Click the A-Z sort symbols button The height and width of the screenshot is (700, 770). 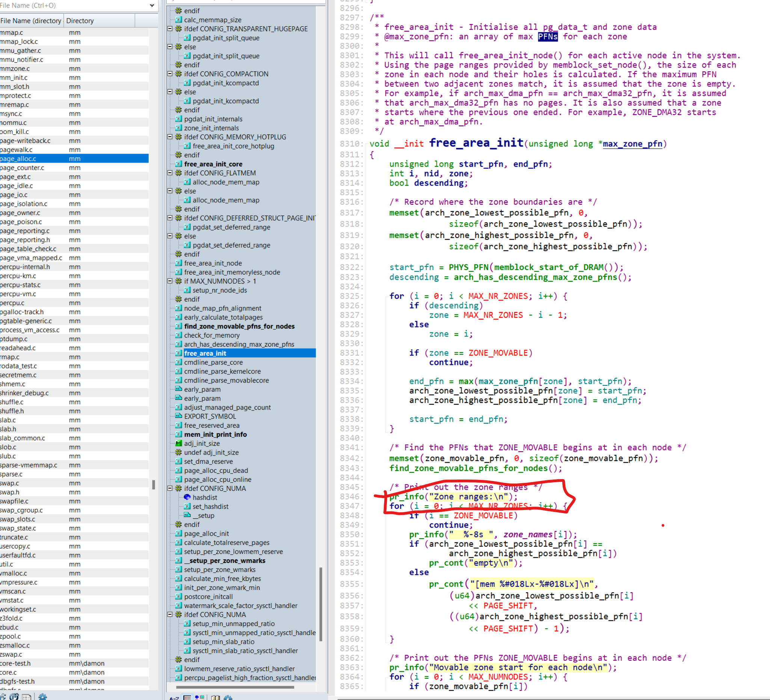pos(174,697)
